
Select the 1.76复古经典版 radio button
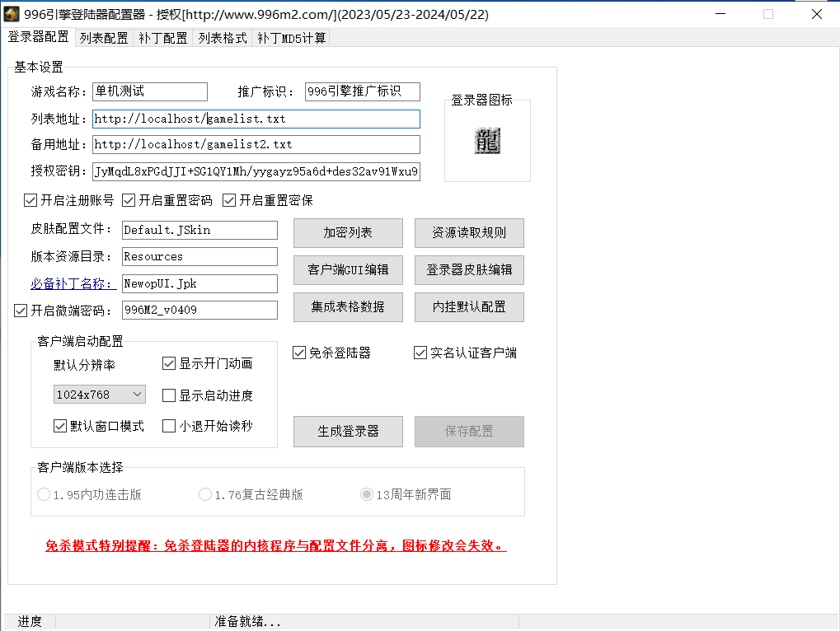coord(205,494)
